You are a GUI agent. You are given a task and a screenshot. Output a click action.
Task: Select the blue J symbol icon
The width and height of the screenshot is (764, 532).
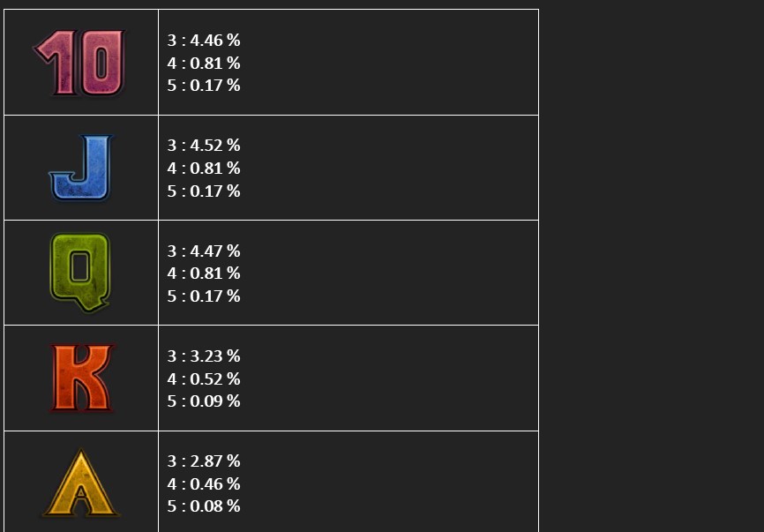80,168
